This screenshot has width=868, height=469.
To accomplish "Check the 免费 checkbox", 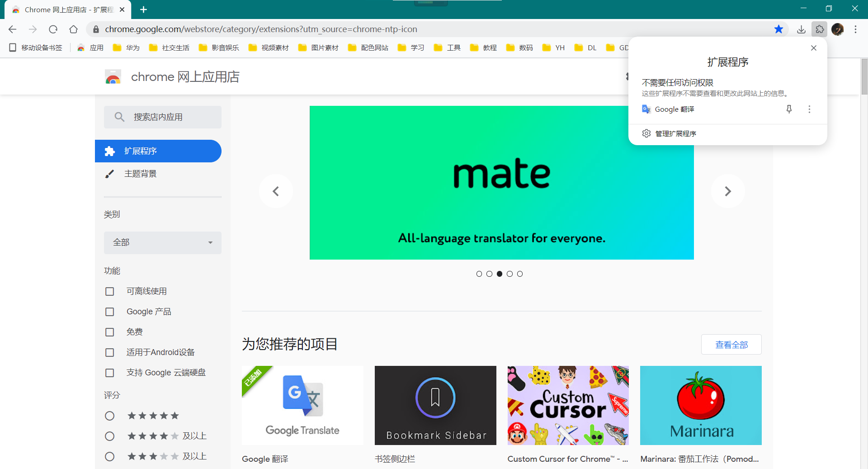I will point(109,332).
